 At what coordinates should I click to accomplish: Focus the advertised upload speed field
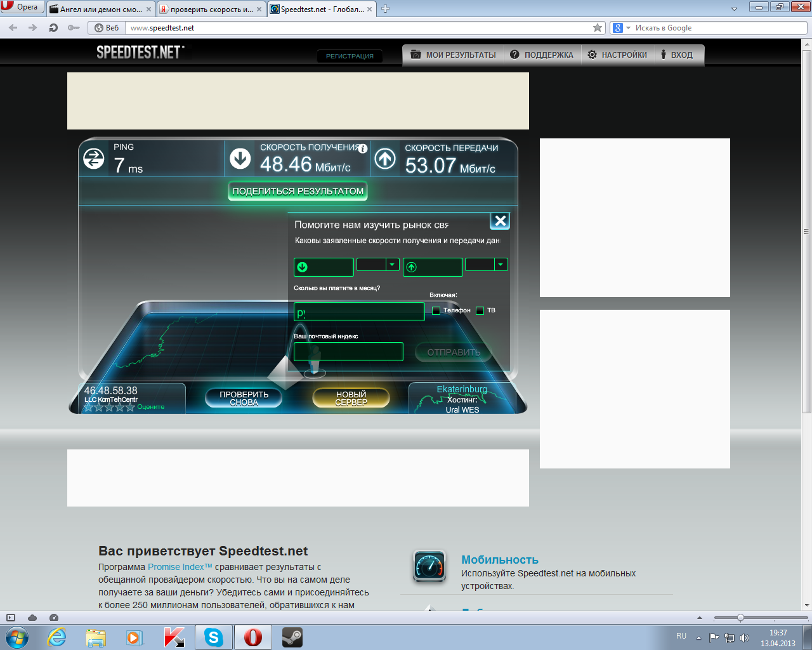433,267
